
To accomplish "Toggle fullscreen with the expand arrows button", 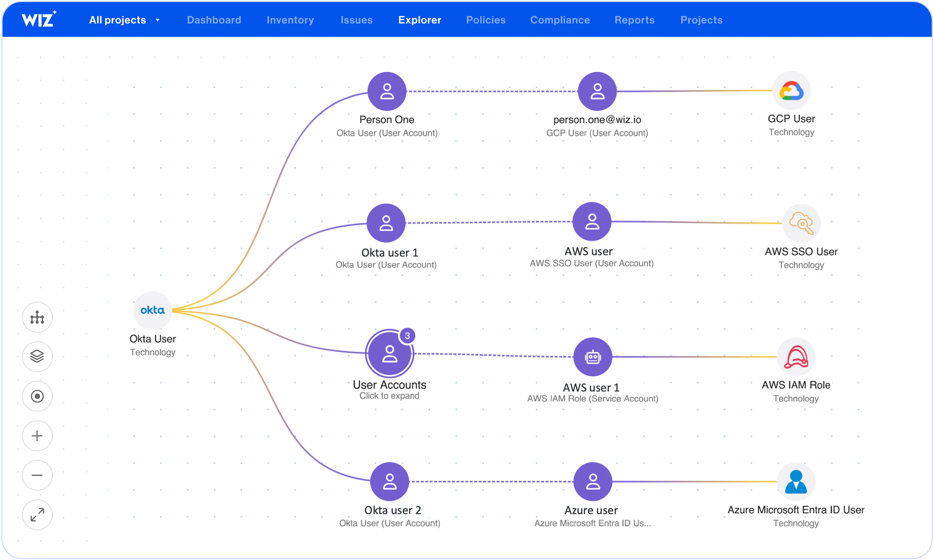I will 37,515.
